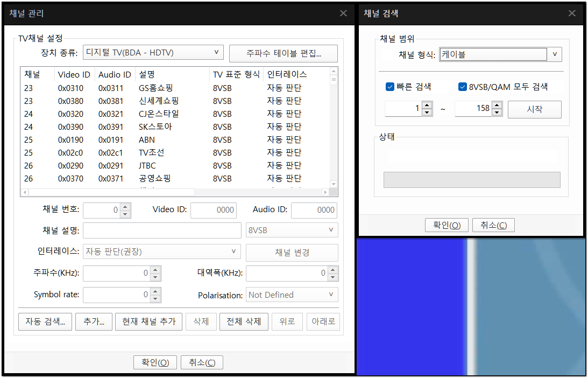588x378 pixels.
Task: Click right arrow of channel list horizontal scrollbar
Action: [x=325, y=192]
